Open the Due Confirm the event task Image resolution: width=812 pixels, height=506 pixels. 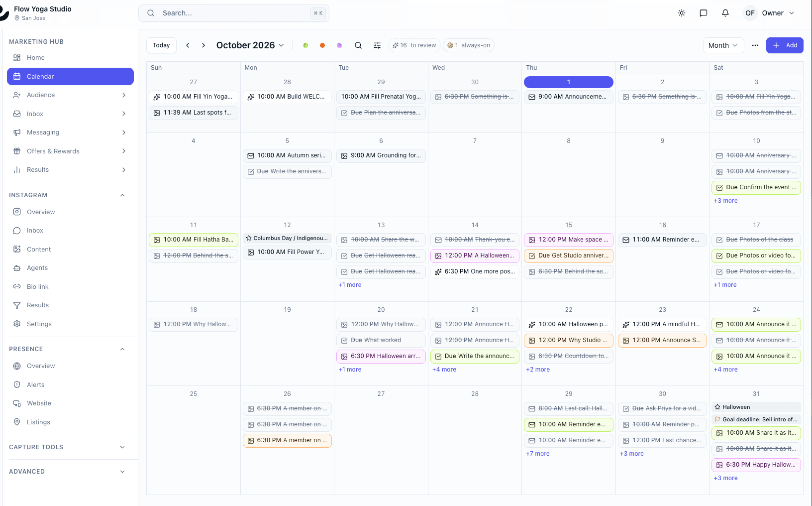(756, 187)
